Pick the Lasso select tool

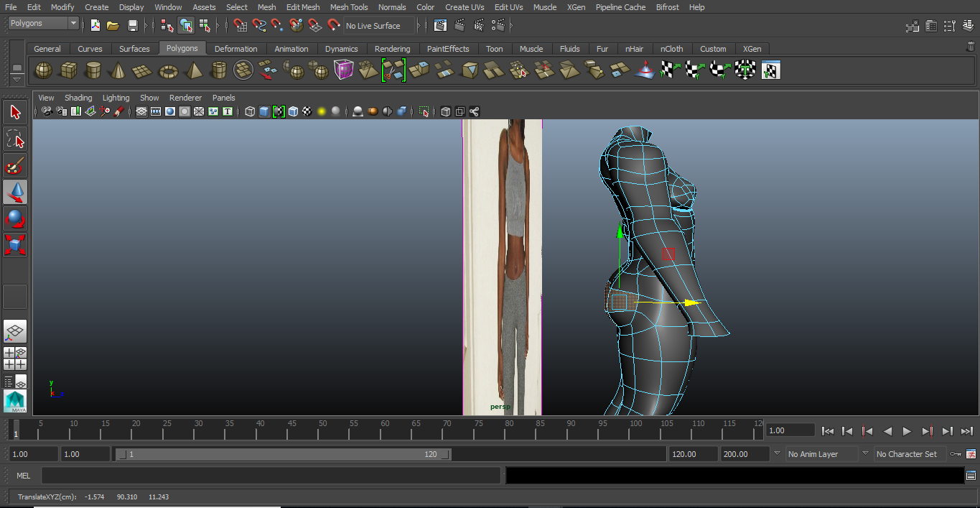click(x=15, y=139)
